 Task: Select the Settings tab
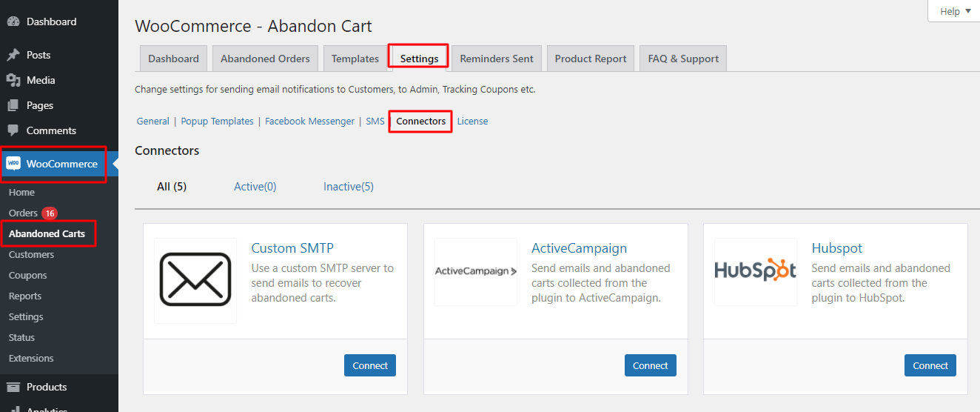point(419,59)
